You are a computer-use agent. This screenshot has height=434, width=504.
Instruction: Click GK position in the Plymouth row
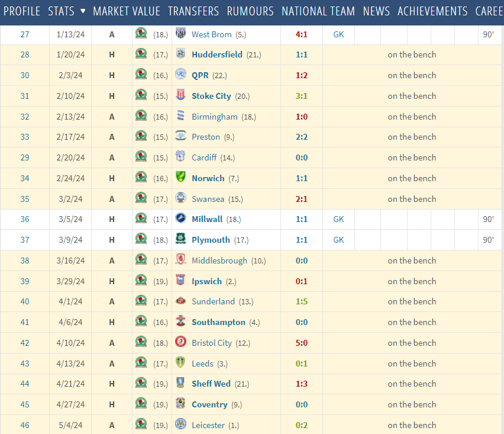[x=338, y=240]
